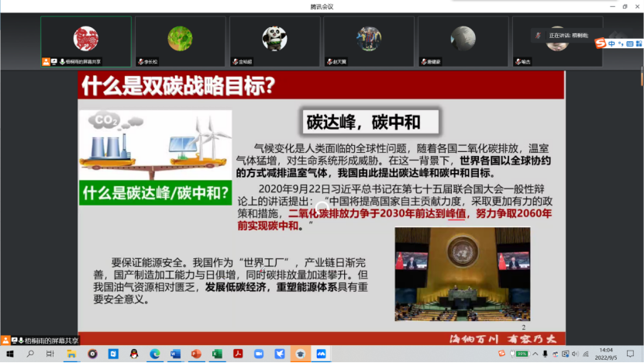Open the QQ penguin icon in the taskbar
The width and height of the screenshot is (644, 363).
click(x=133, y=354)
